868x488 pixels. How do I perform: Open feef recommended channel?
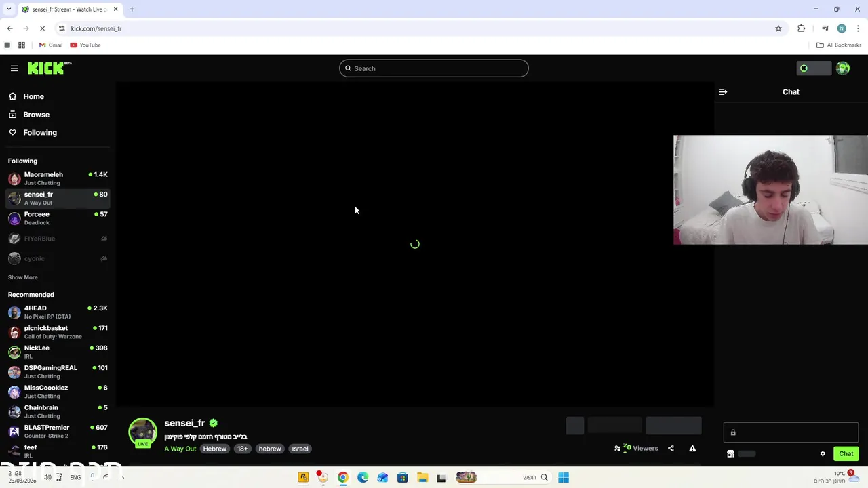[x=58, y=451]
